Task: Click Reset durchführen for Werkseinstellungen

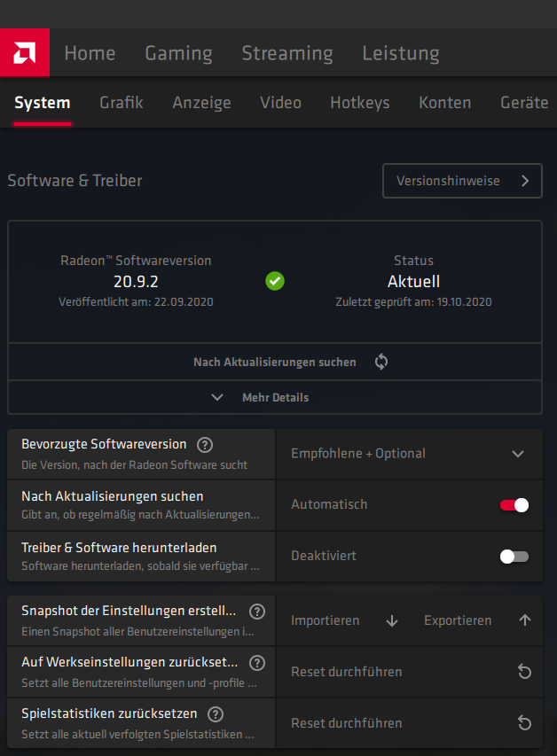Action: (x=409, y=672)
